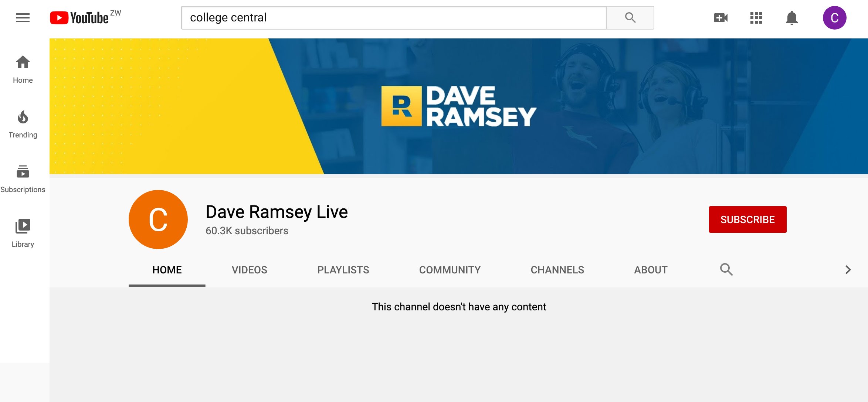Click 'This channel doesn't have any content' message
The width and height of the screenshot is (868, 402).
coord(459,307)
